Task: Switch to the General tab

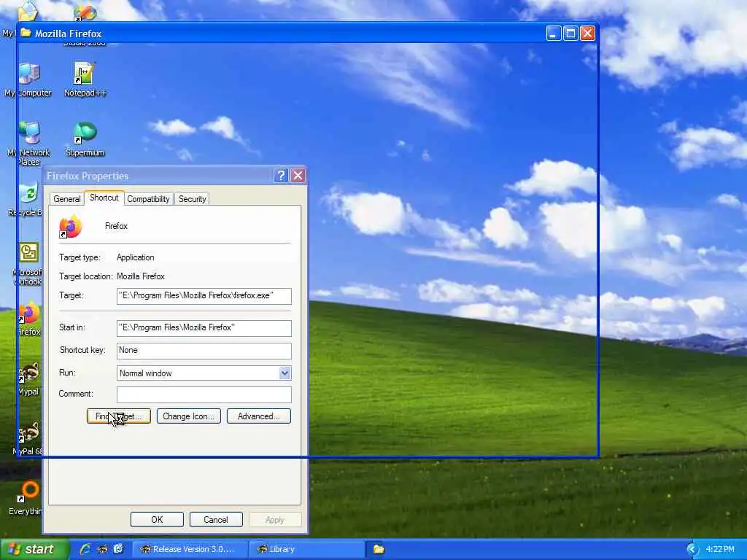Action: point(66,199)
